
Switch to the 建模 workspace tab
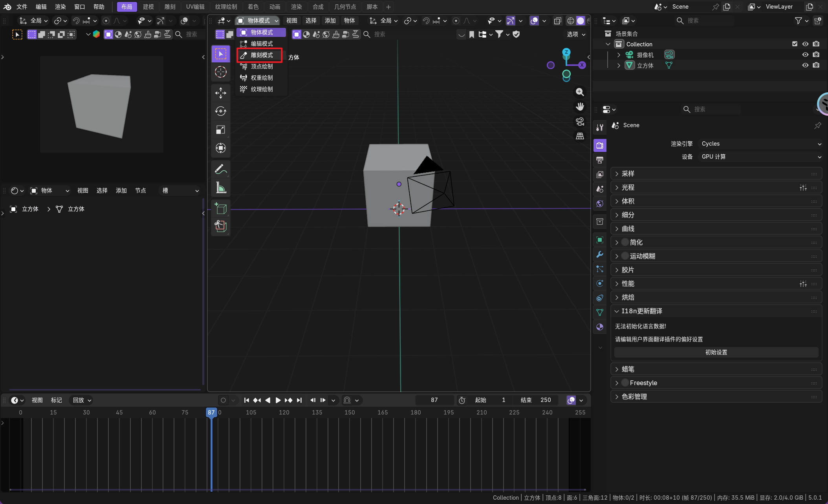pyautogui.click(x=148, y=7)
